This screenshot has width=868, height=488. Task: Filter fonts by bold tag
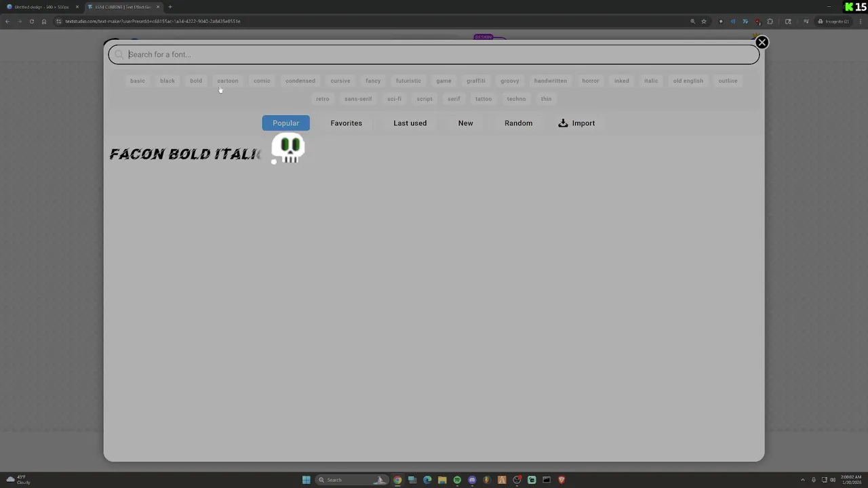tap(196, 81)
